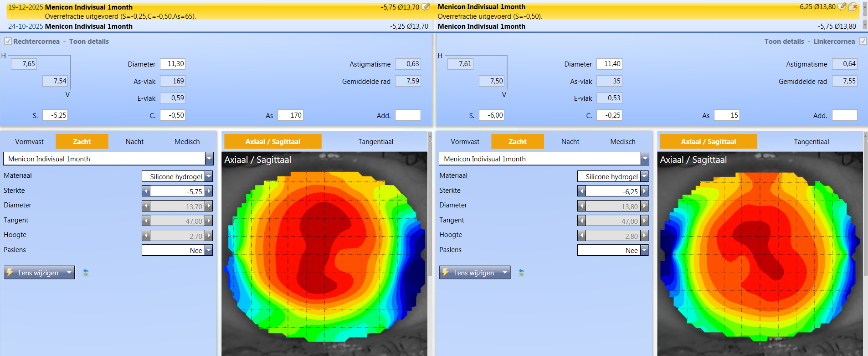Open left eye Paslens dropdown
The height and width of the screenshot is (356, 868).
(x=644, y=250)
